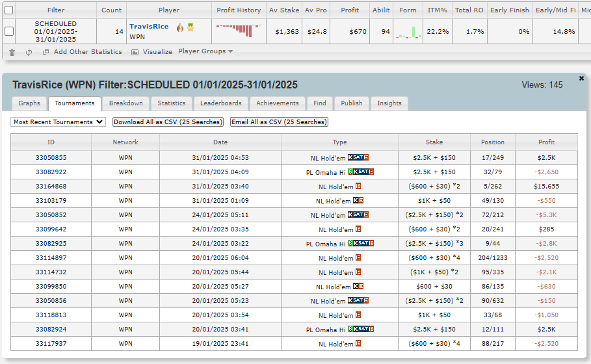The height and width of the screenshot is (364, 591).
Task: Click the gold star badge beside TravisRice
Action: click(x=190, y=27)
